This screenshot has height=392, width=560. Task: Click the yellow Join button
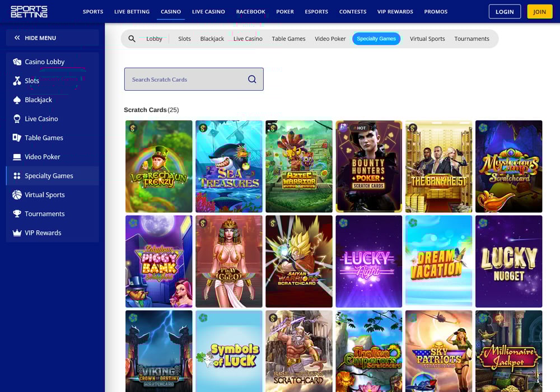(x=539, y=12)
